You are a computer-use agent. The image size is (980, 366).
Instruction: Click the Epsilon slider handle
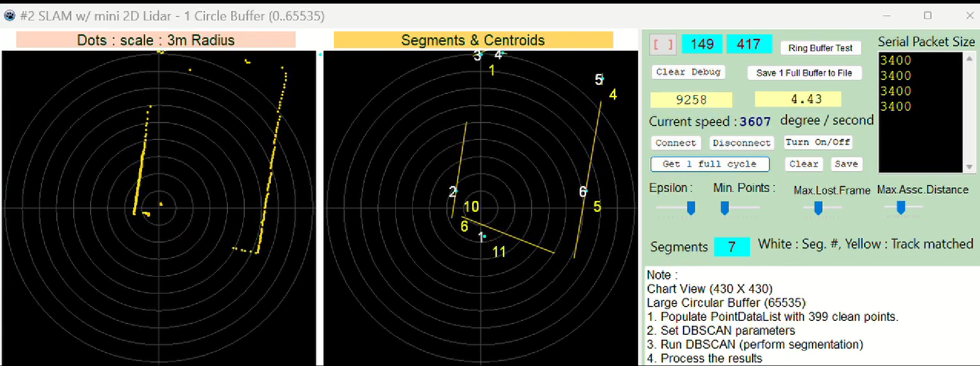pyautogui.click(x=691, y=208)
